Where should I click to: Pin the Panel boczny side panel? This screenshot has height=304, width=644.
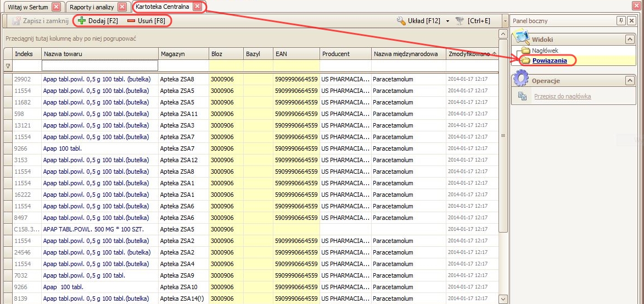tap(621, 21)
